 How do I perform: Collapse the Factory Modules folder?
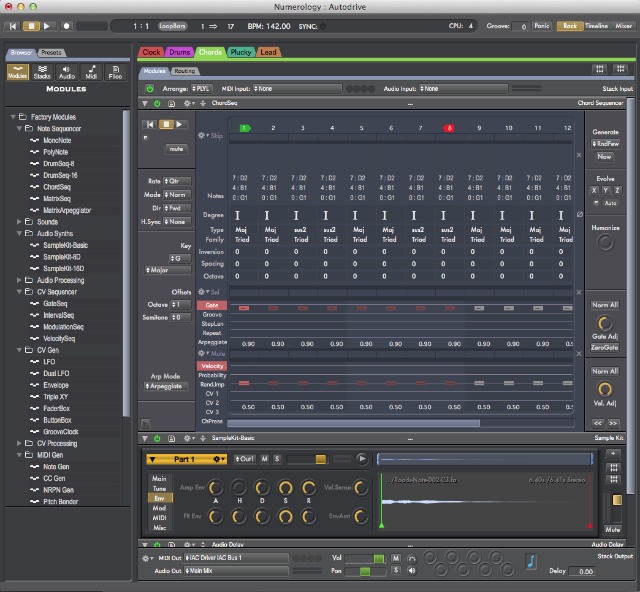click(x=13, y=117)
